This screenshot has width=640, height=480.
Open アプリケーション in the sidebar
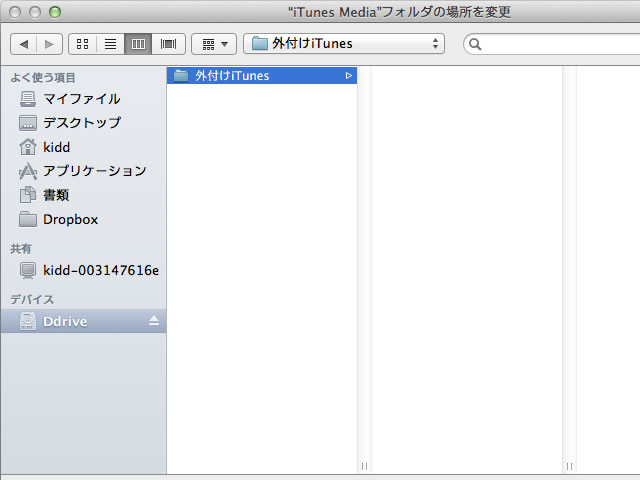(x=83, y=171)
